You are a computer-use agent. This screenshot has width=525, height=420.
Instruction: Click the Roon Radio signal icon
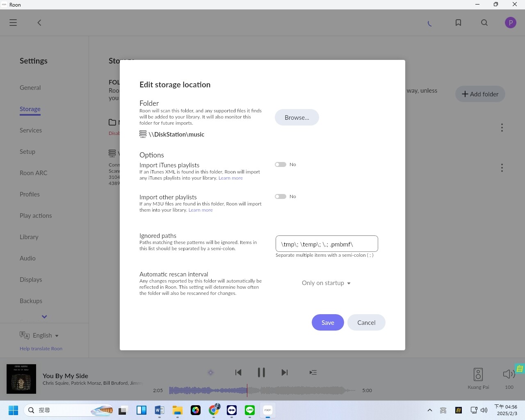[x=210, y=372]
